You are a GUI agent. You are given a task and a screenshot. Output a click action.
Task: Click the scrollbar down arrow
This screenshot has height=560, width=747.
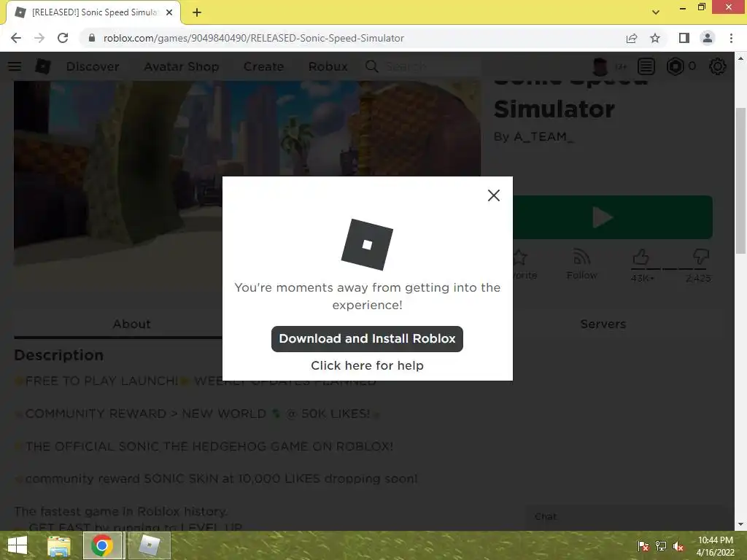coord(740,524)
